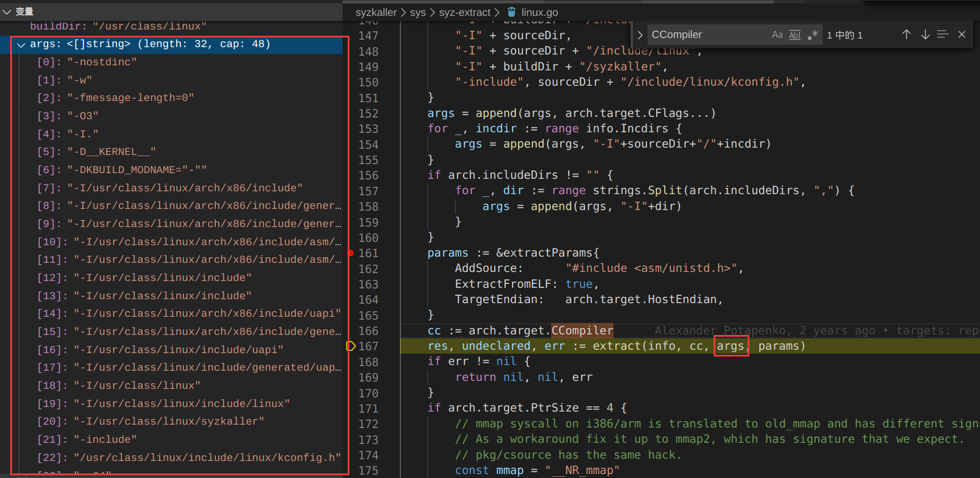Toggle Match Case in the find widget
Image resolution: width=980 pixels, height=478 pixels.
point(777,35)
